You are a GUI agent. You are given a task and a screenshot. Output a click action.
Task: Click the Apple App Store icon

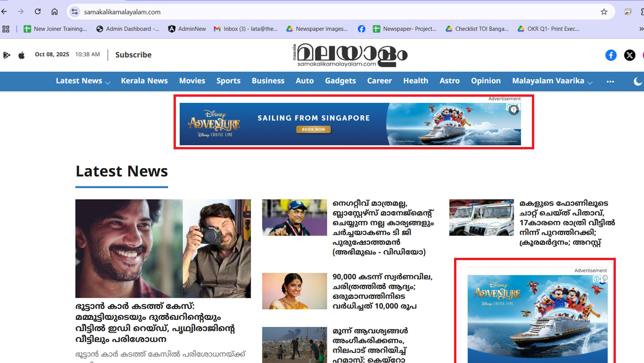tap(22, 55)
